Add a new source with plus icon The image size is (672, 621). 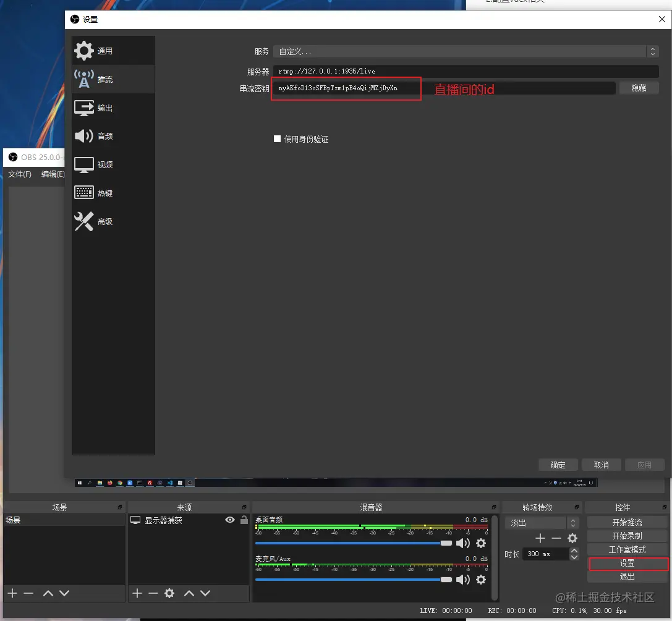click(137, 593)
